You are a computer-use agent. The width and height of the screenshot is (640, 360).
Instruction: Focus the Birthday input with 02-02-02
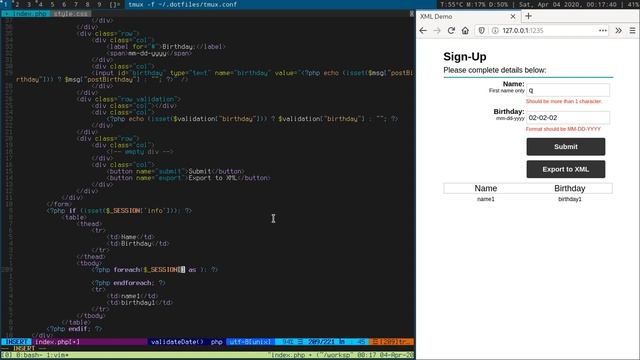click(568, 118)
